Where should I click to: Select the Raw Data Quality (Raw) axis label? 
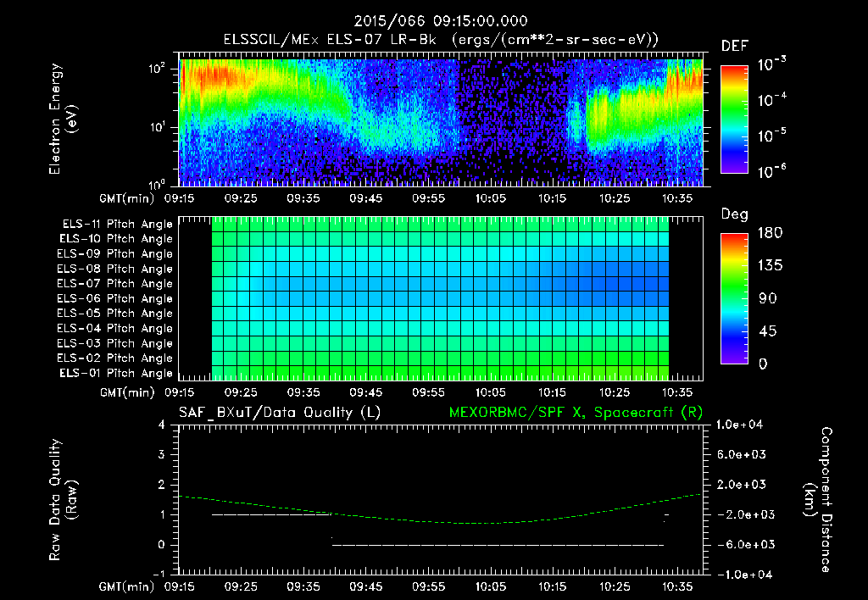63,500
